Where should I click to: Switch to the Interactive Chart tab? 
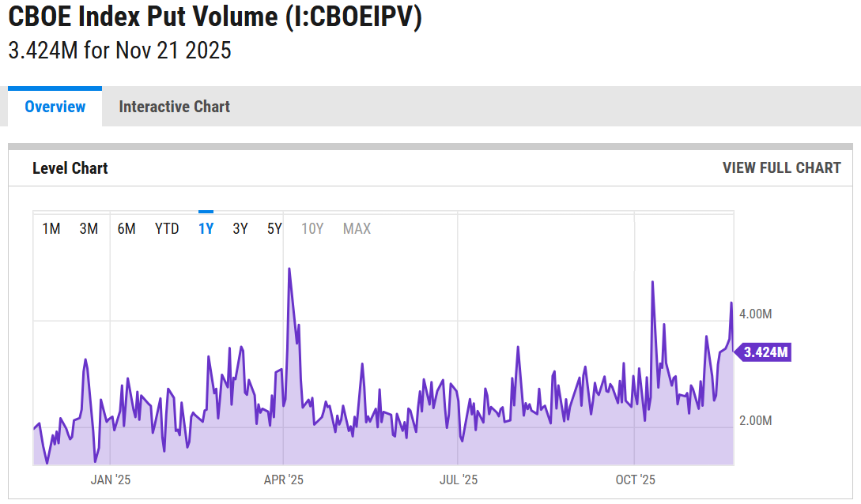click(x=174, y=107)
